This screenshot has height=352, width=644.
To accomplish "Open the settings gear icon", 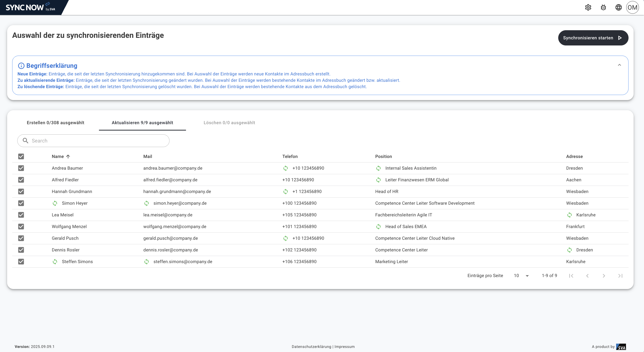I will point(588,7).
